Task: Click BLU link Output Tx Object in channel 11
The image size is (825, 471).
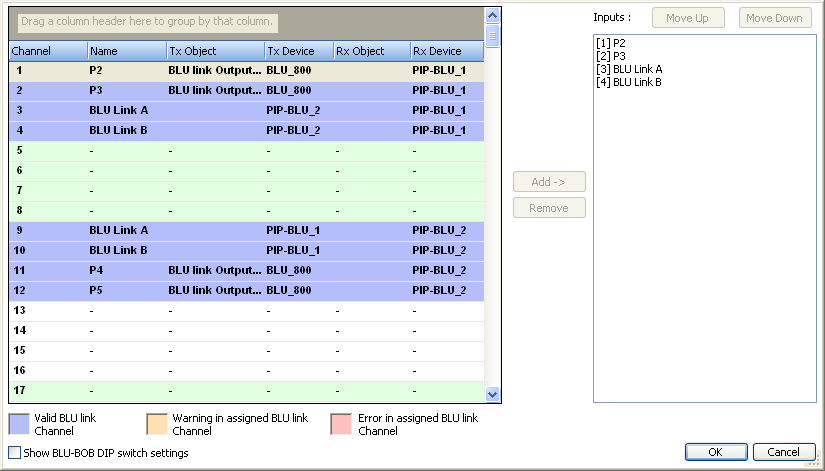Action: (x=215, y=270)
